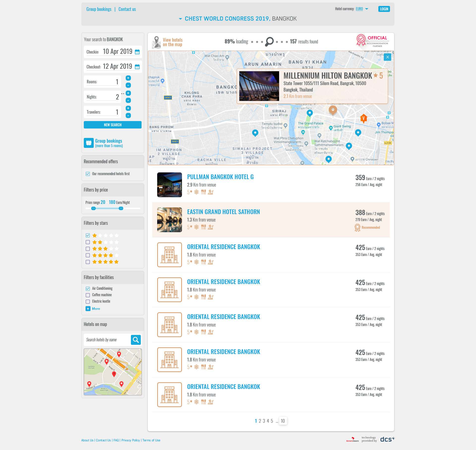The width and height of the screenshot is (476, 450).
Task: Toggle Our recommended hotels first checkbox
Action: click(x=88, y=174)
